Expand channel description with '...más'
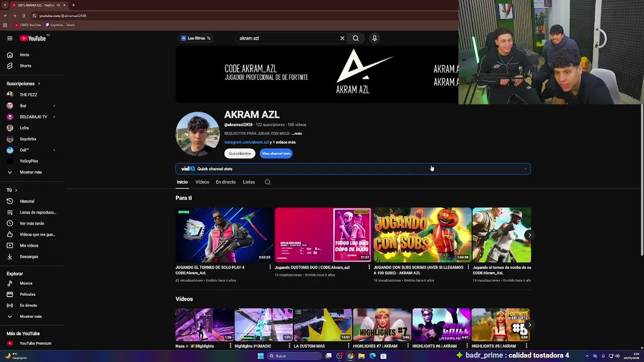 tap(296, 133)
